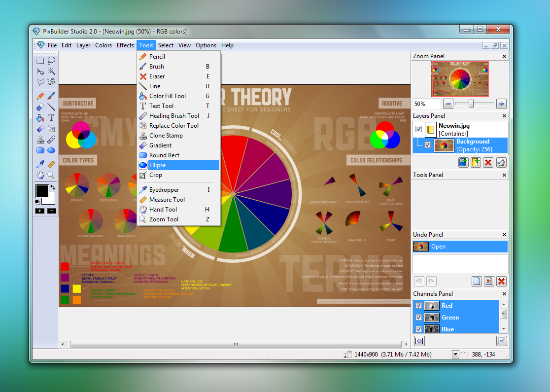Uncheck the Background layer visibility checkbox

pos(427,145)
